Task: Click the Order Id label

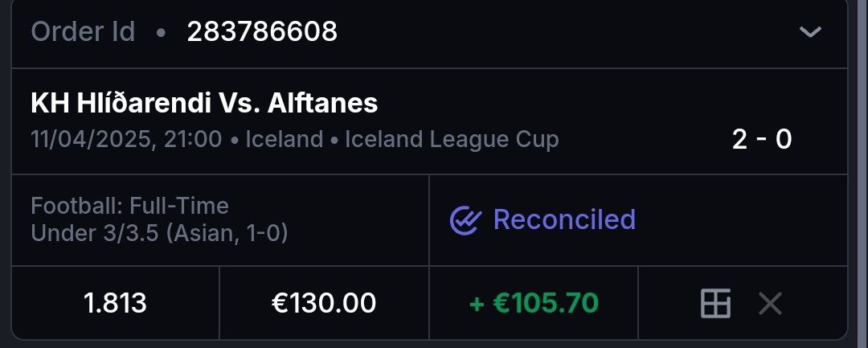Action: [x=83, y=32]
